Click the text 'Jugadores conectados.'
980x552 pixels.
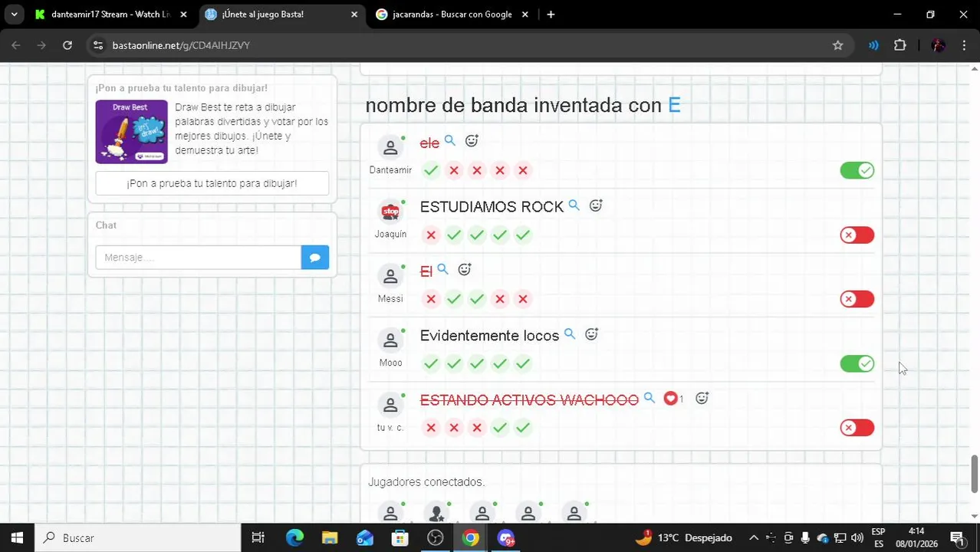click(426, 482)
